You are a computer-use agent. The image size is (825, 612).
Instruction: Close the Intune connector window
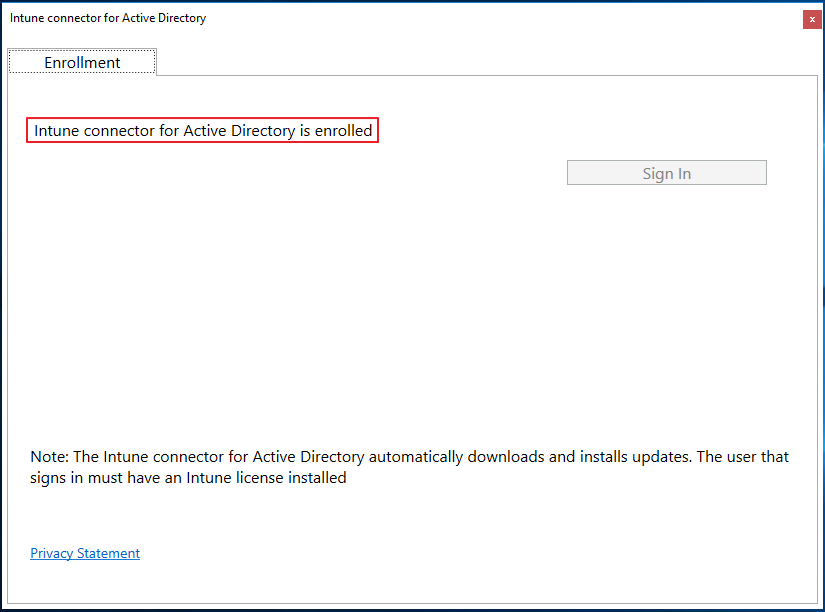pos(812,19)
